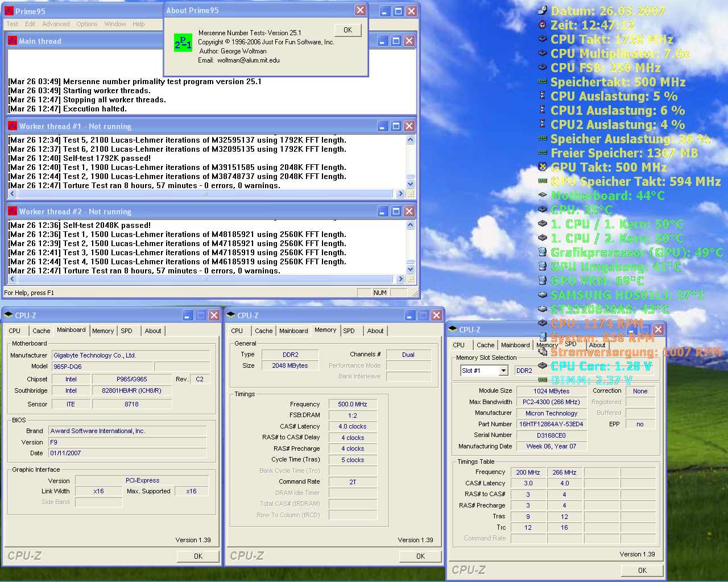
Task: Click the icon beside Motherboard temperature
Action: [543, 195]
